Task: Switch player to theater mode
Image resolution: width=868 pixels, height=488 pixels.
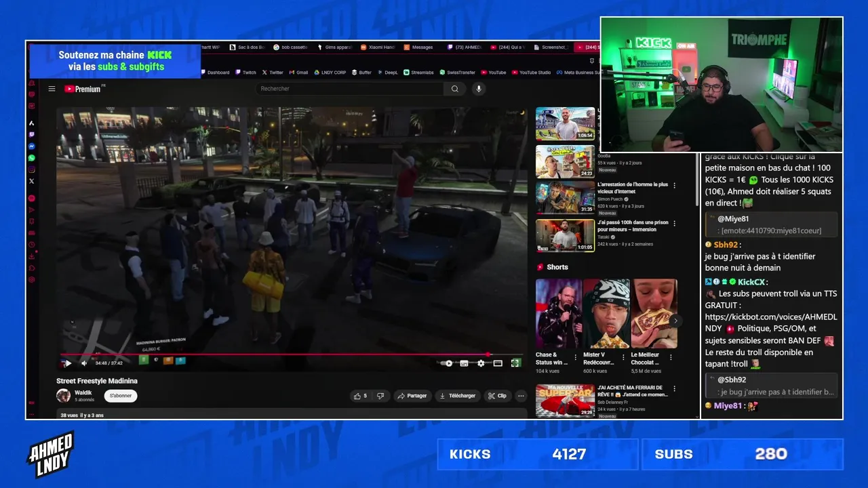Action: tap(498, 363)
